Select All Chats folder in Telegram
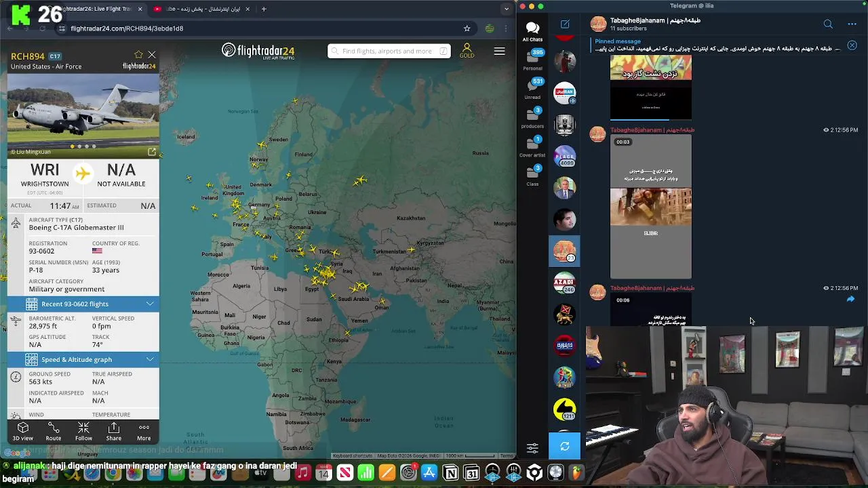The height and width of the screenshot is (488, 868). click(532, 31)
